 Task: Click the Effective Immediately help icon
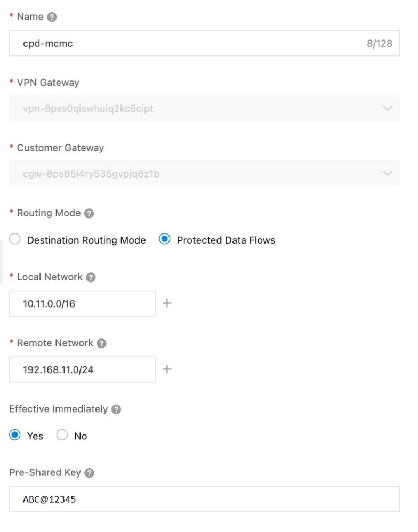click(116, 409)
